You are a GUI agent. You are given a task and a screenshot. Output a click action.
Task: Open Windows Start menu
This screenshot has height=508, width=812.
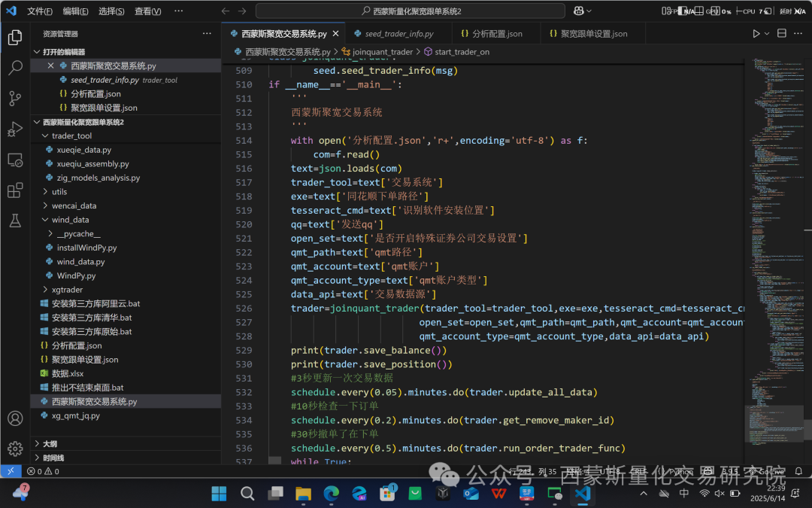click(219, 493)
